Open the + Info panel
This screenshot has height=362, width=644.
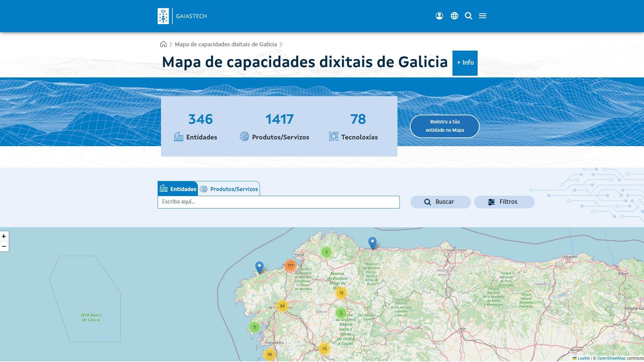(465, 63)
